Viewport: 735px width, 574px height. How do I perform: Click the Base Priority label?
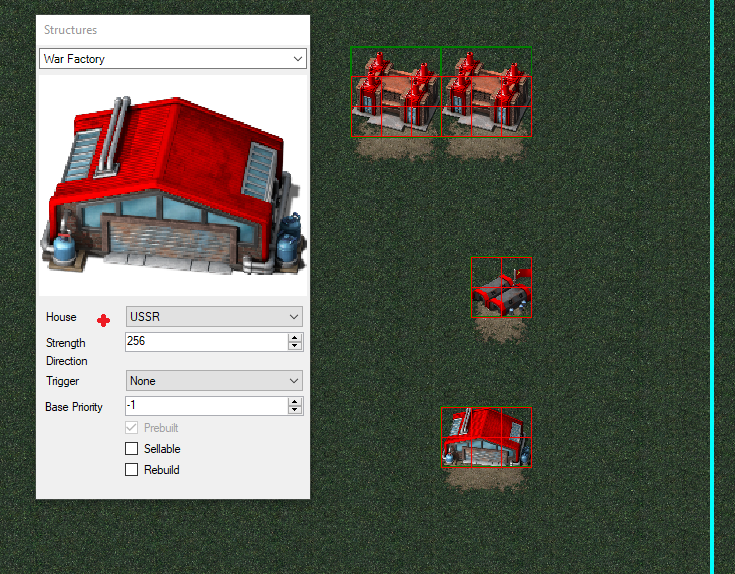(74, 407)
